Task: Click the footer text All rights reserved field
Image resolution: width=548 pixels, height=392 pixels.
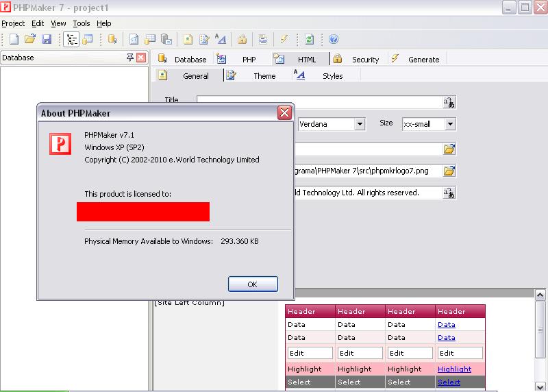Action: 368,193
